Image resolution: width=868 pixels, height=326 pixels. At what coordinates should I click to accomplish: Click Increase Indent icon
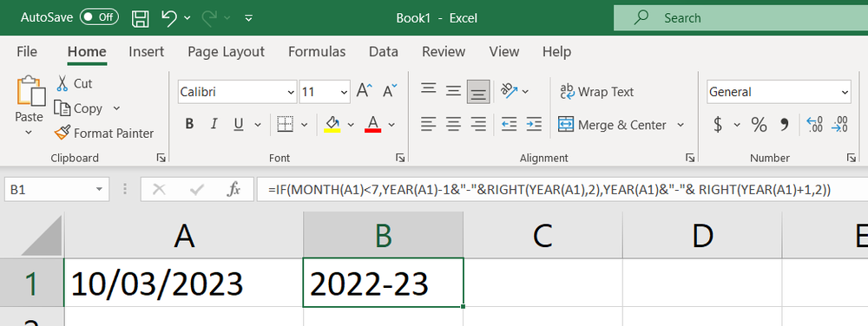(x=534, y=124)
